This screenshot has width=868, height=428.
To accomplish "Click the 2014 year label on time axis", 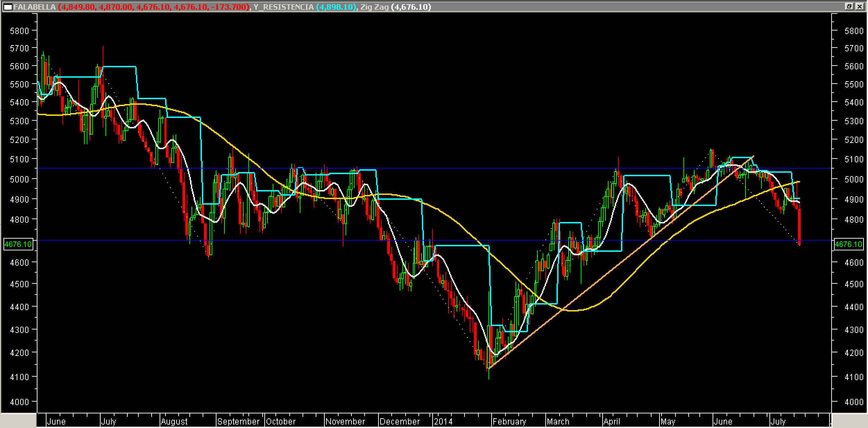I will [x=443, y=421].
